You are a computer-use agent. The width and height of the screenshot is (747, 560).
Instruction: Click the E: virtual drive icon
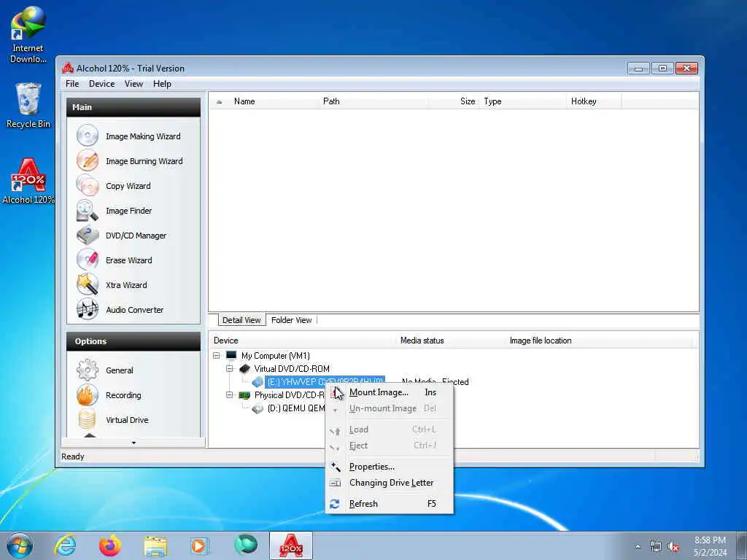(x=258, y=382)
